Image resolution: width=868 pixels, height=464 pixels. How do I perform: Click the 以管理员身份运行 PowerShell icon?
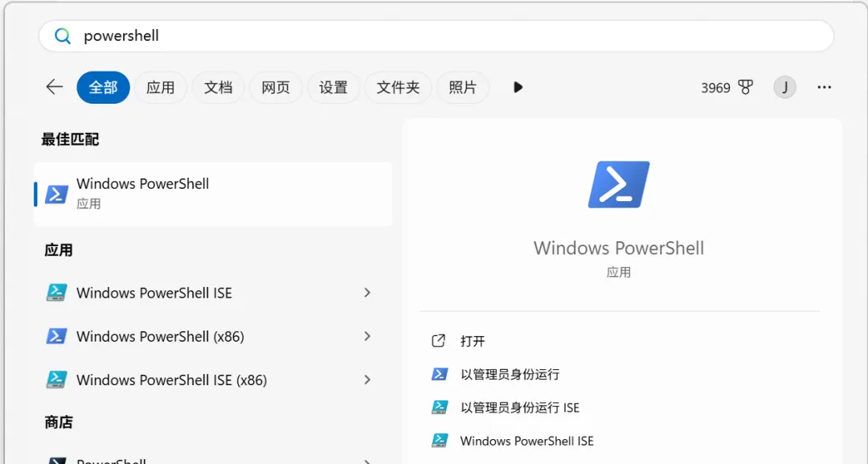[x=440, y=374]
